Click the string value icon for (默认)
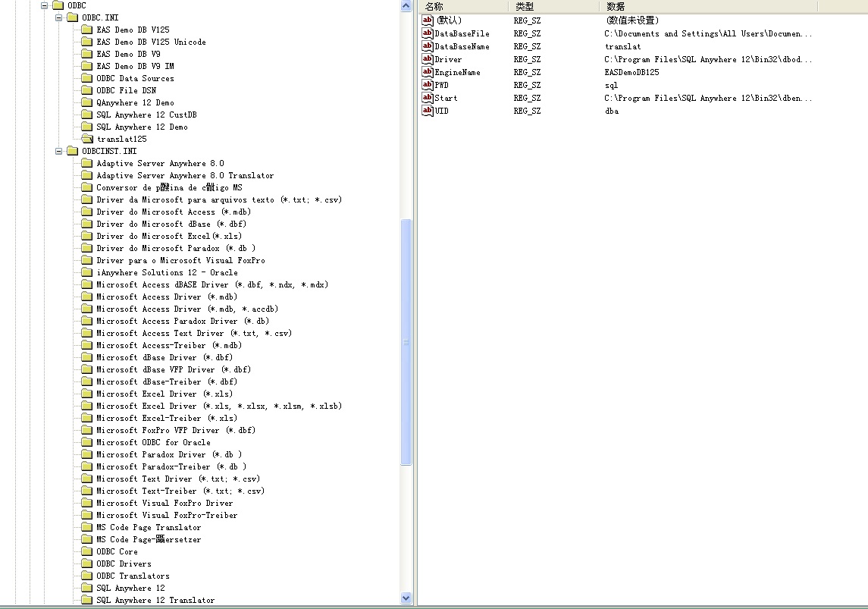Viewport: 868px width, 609px height. (428, 20)
